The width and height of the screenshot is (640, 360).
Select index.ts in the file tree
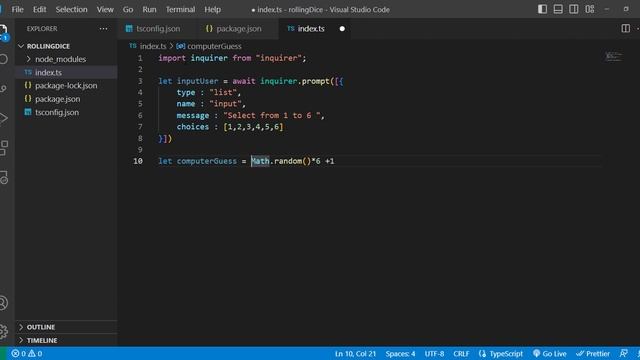(x=48, y=72)
